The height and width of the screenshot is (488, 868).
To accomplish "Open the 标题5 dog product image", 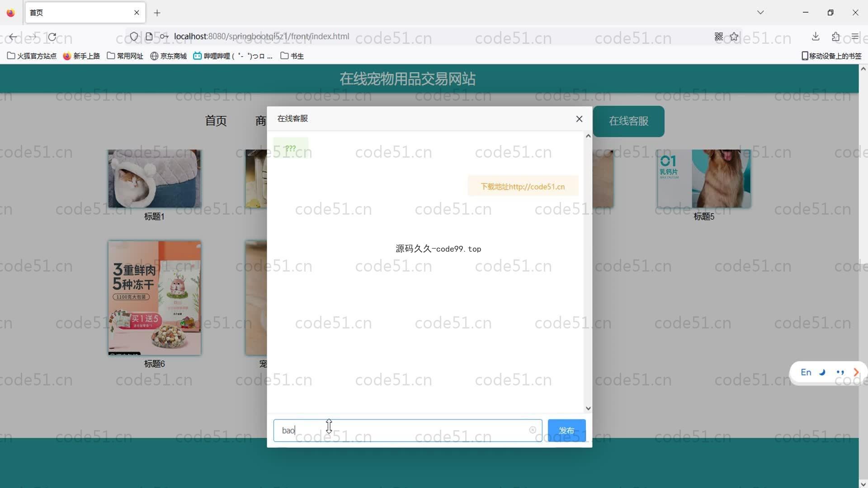I will [x=704, y=178].
